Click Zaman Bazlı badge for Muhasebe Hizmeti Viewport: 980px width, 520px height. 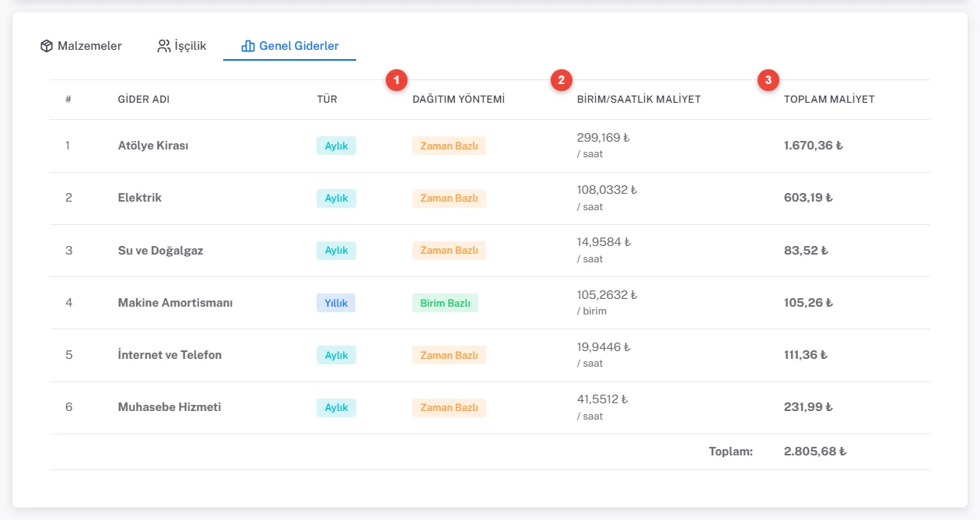tap(449, 407)
